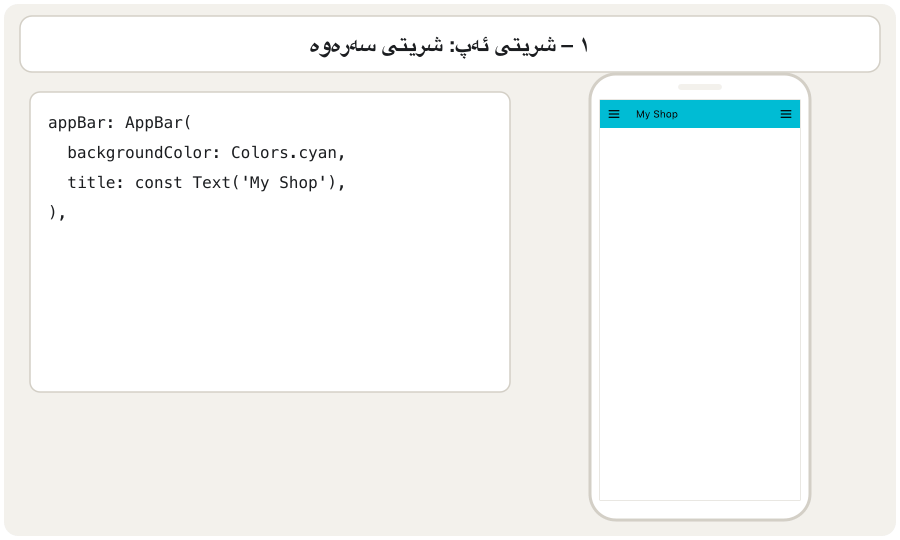The width and height of the screenshot is (900, 540).
Task: Click 'backgroundColor: Colors.cyan,' code line
Action: pos(206,153)
